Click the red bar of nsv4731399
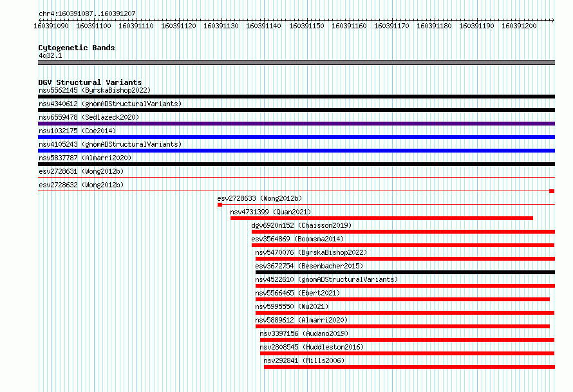 (382, 218)
